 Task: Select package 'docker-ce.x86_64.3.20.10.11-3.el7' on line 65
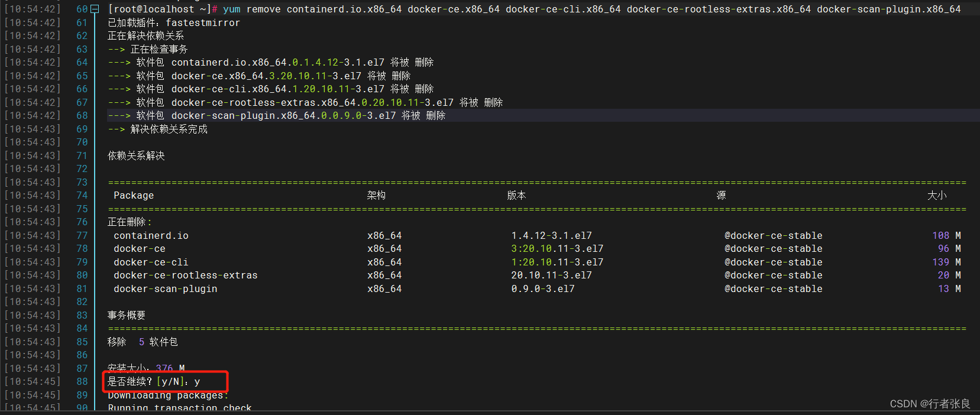[266, 76]
